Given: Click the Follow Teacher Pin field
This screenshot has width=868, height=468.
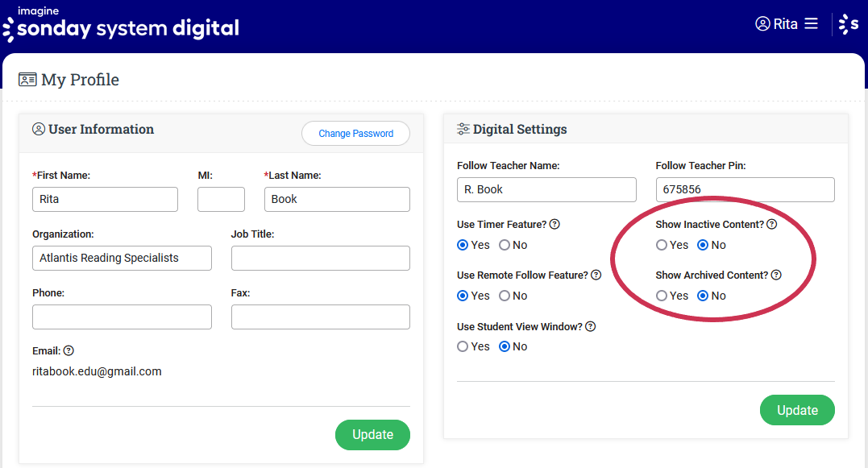Looking at the screenshot, I should coord(745,189).
